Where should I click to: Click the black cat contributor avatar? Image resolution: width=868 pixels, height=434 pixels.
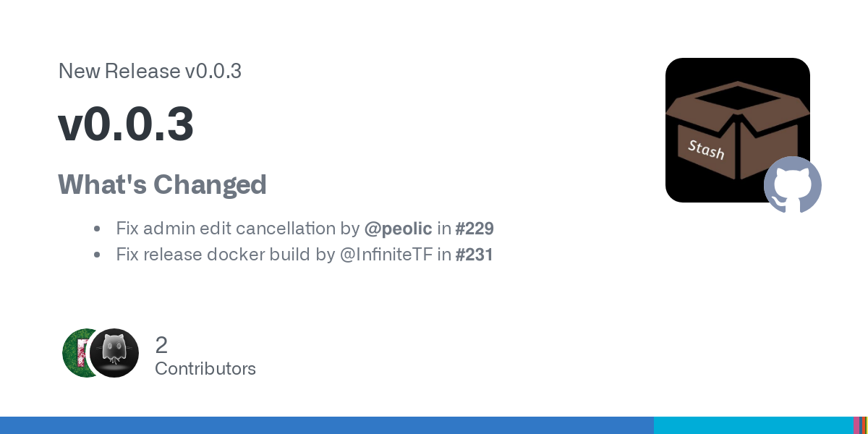(114, 353)
